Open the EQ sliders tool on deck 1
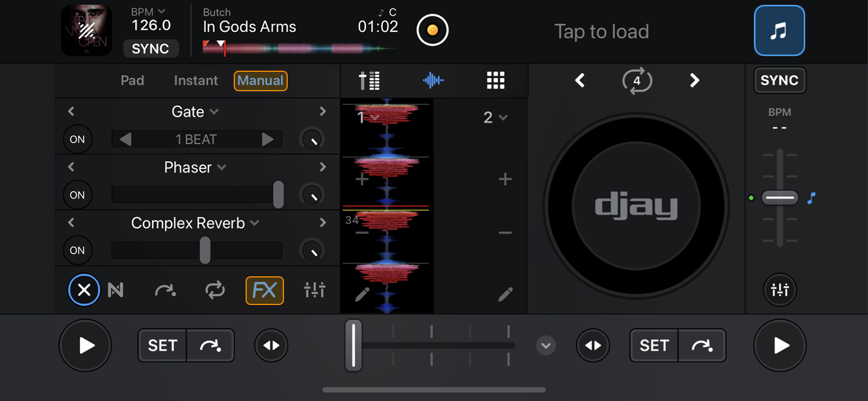The image size is (868, 401). click(315, 290)
